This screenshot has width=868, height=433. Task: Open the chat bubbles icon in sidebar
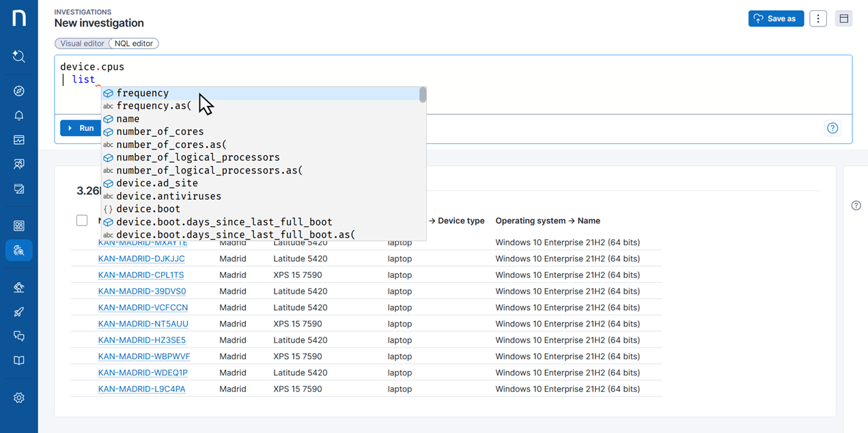coord(18,336)
